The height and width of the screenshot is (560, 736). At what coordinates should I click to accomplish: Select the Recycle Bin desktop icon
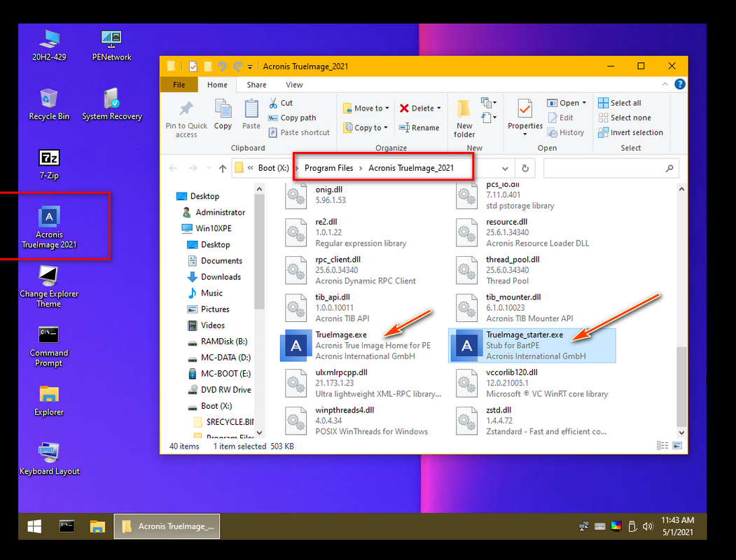pos(49,104)
